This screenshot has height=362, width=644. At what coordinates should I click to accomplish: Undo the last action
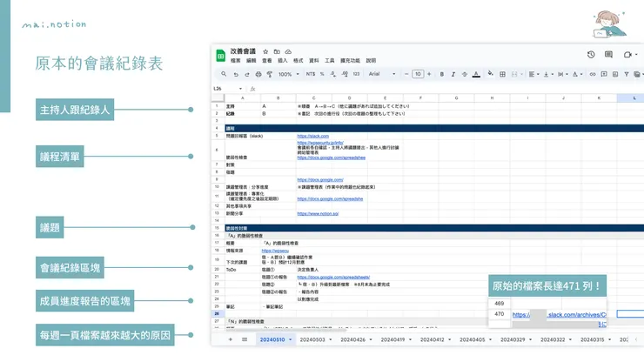236,74
